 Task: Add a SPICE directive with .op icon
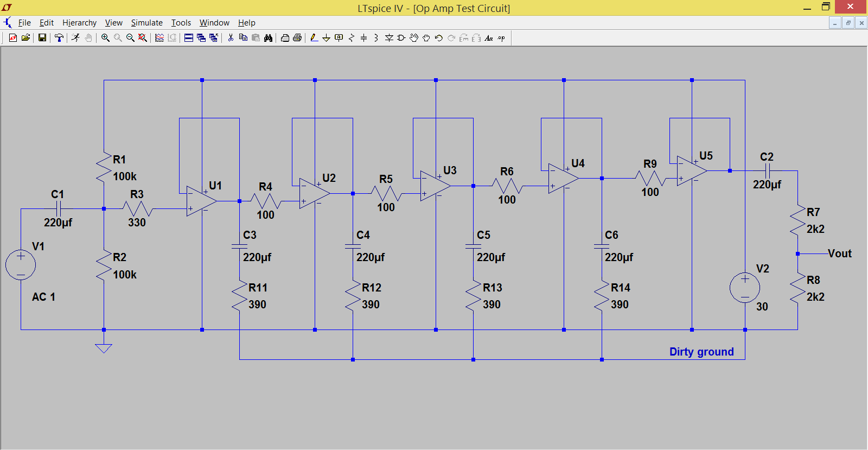501,37
